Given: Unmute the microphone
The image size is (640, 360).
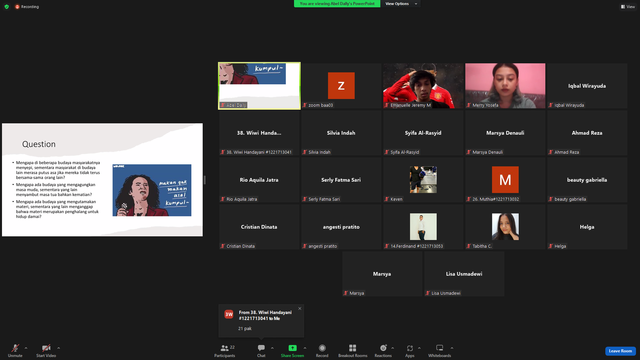Looking at the screenshot, I should point(15,350).
